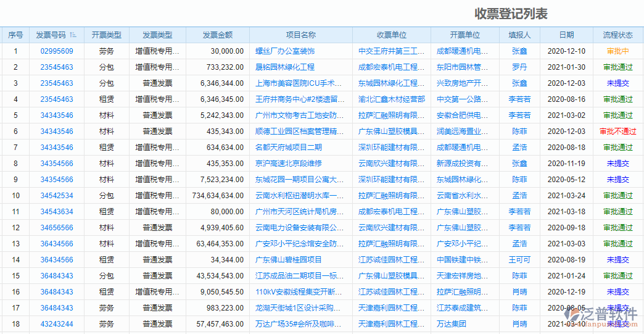
Task: Open invoice number 02995609
Action: 57,51
